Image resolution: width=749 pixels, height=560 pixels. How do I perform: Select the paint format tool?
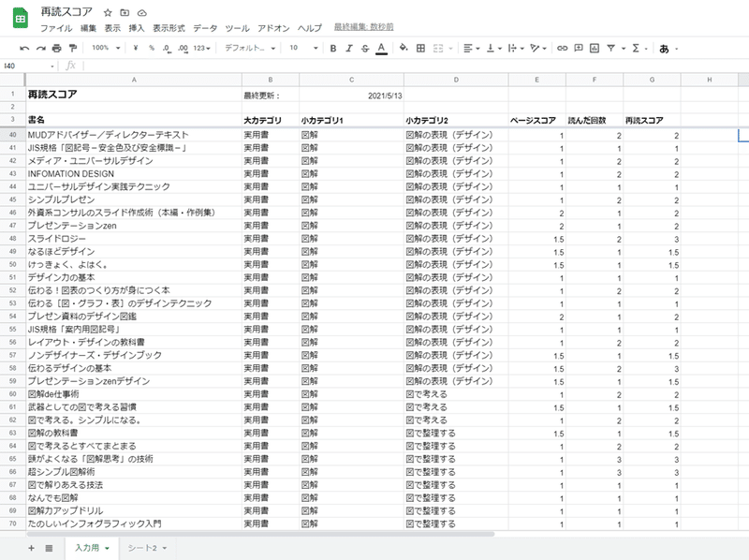coord(71,46)
